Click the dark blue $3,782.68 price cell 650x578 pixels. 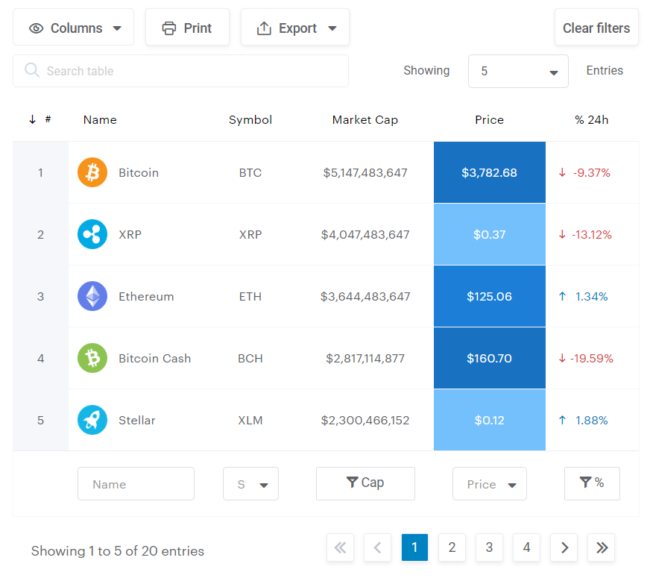(489, 172)
